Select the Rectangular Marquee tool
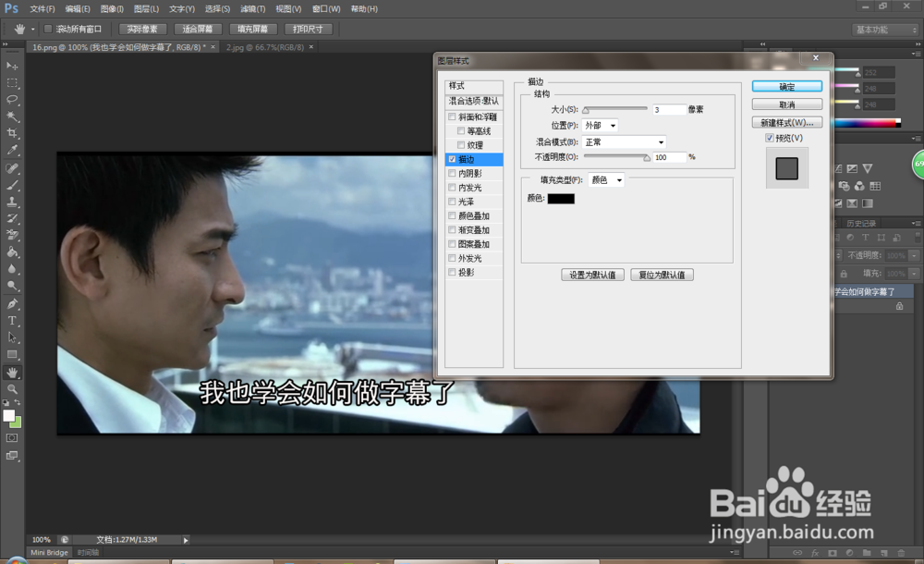 tap(12, 82)
